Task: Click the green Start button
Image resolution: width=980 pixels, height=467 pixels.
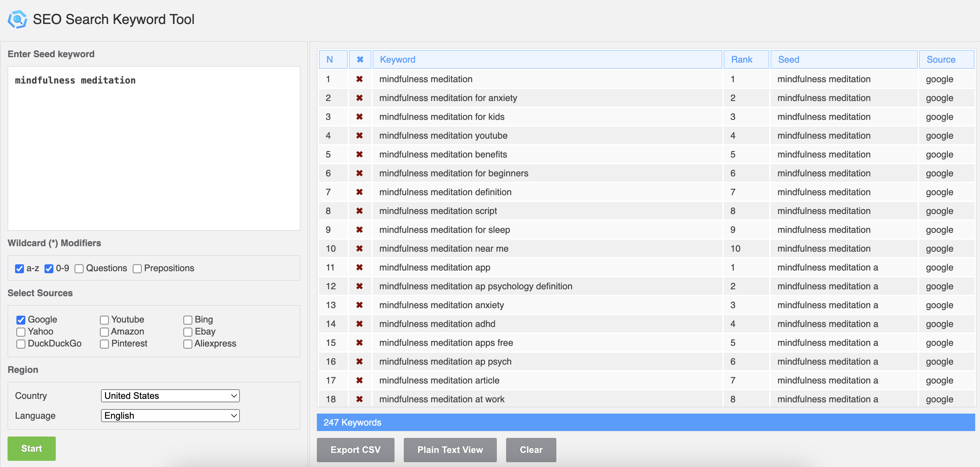Action: pyautogui.click(x=31, y=449)
